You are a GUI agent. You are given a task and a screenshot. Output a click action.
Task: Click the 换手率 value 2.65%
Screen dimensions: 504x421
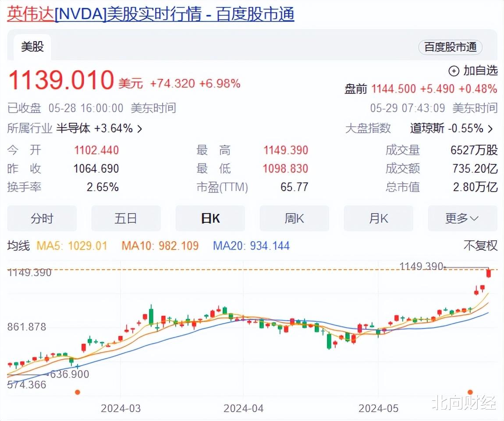coord(103,187)
